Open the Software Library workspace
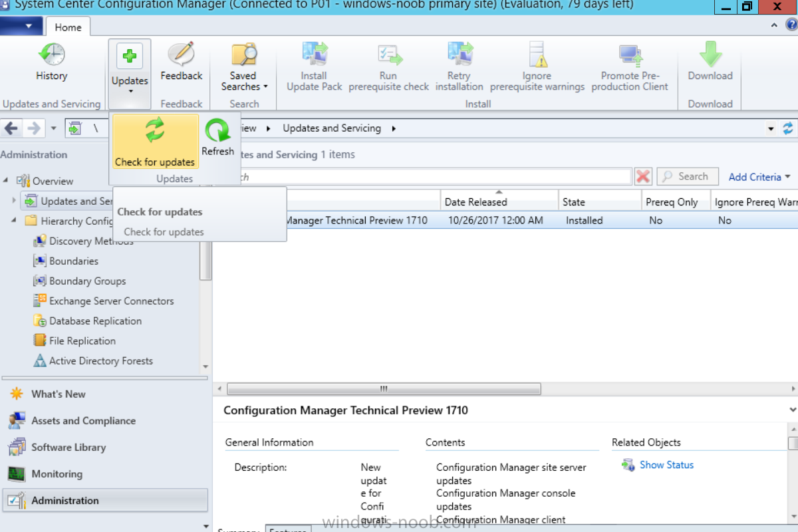 tap(58, 448)
